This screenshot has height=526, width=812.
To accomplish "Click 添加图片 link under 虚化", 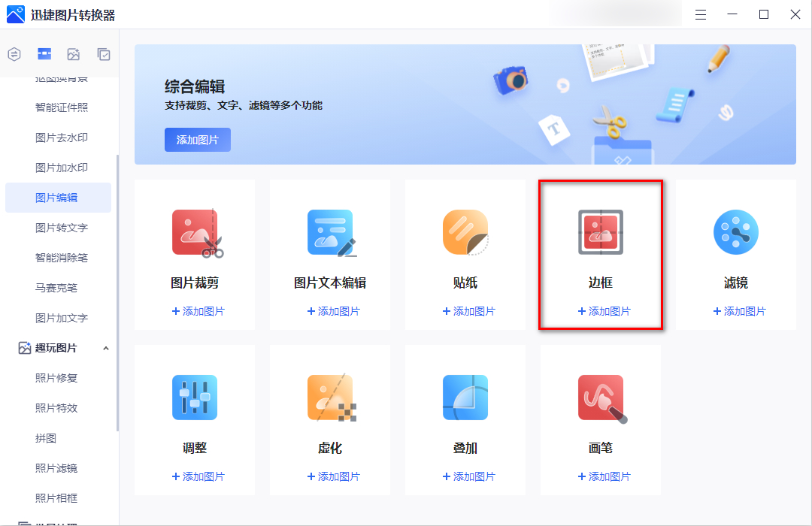I will click(333, 476).
